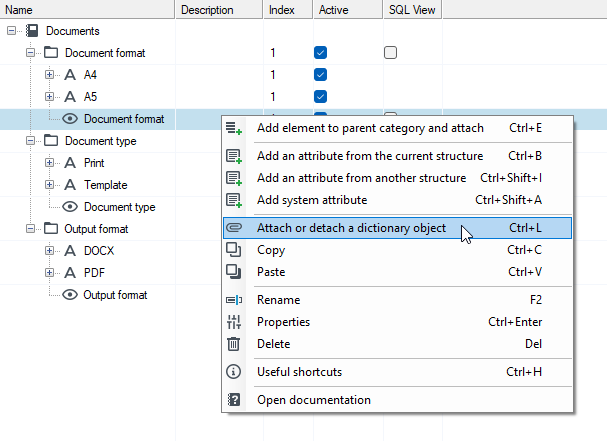Screen dimensions: 607x441
Task: Click the A icon next to Template
Action: point(70,185)
